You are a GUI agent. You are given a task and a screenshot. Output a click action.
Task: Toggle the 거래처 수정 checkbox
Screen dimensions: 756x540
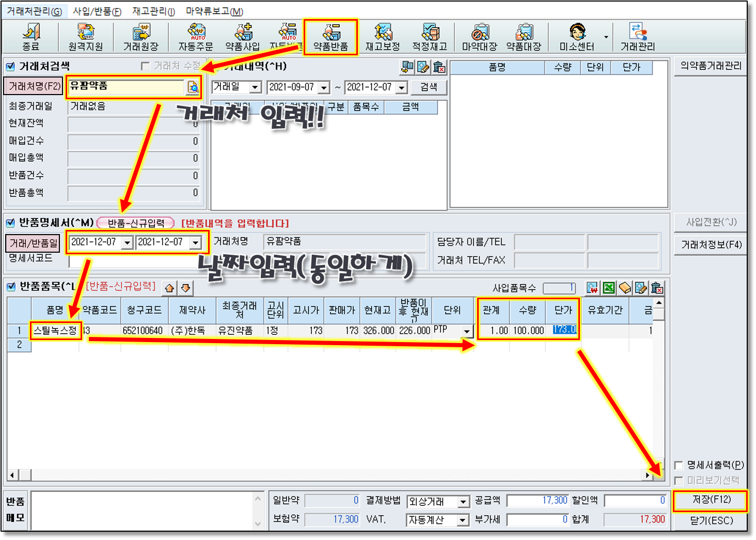click(146, 66)
